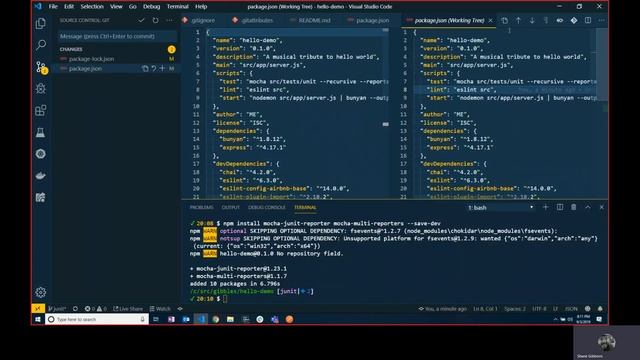The width and height of the screenshot is (640, 360).
Task: Create a new terminal with plus icon
Action: coord(546,207)
